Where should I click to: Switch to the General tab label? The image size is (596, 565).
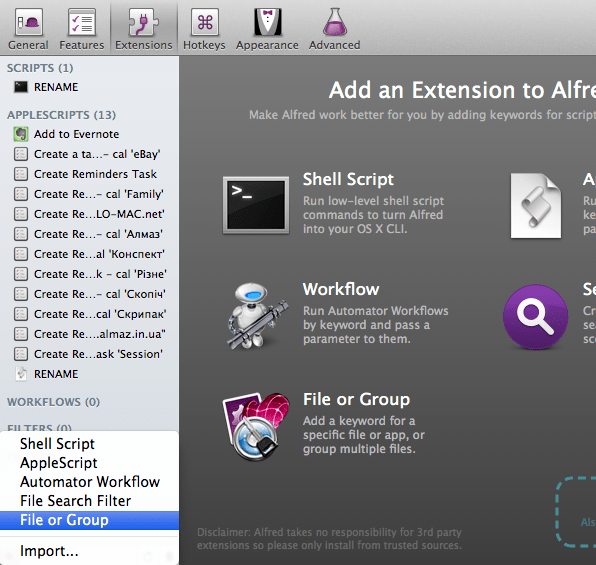point(29,45)
